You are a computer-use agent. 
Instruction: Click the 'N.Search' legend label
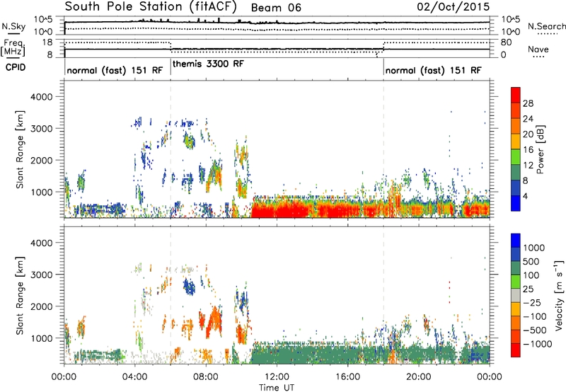click(546, 26)
